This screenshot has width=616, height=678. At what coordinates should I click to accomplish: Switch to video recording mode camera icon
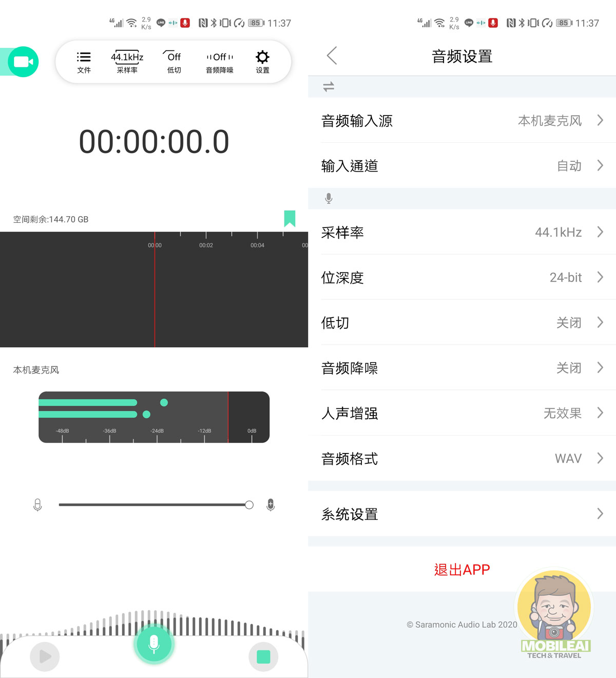coord(23,62)
